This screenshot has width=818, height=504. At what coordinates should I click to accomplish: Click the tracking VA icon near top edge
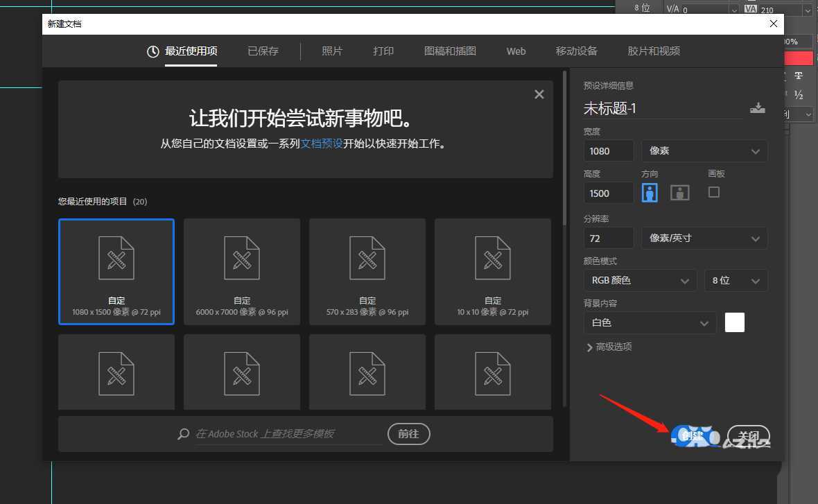coord(751,8)
